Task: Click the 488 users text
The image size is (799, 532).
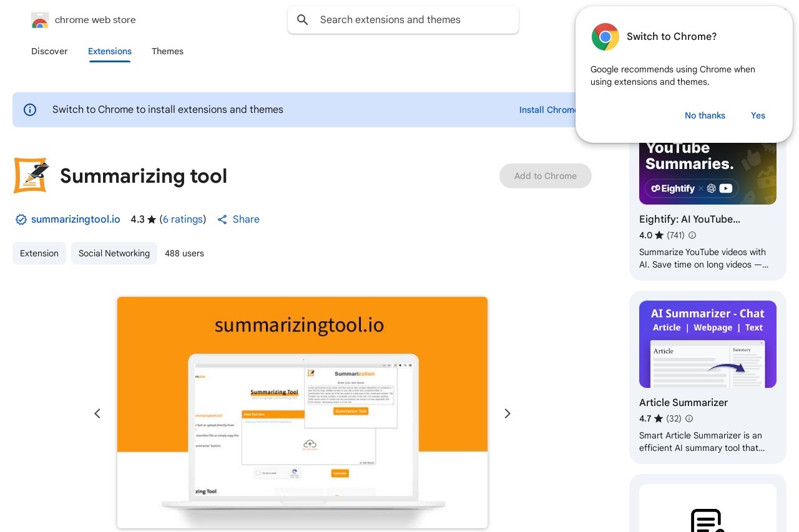Action: click(x=184, y=253)
